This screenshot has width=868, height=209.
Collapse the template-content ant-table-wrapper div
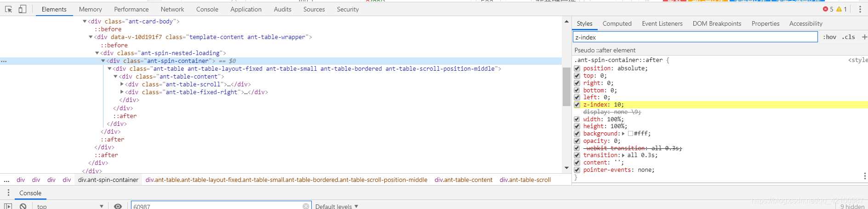tap(91, 37)
